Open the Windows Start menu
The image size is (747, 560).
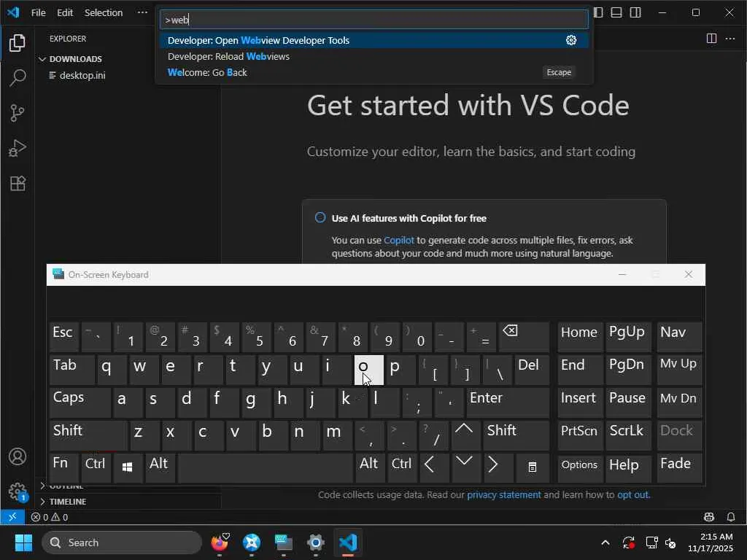(23, 542)
